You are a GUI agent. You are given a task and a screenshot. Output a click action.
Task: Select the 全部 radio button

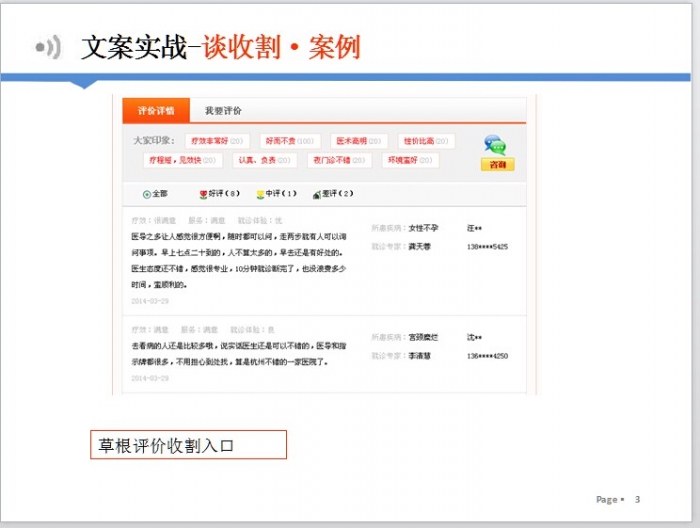point(147,194)
